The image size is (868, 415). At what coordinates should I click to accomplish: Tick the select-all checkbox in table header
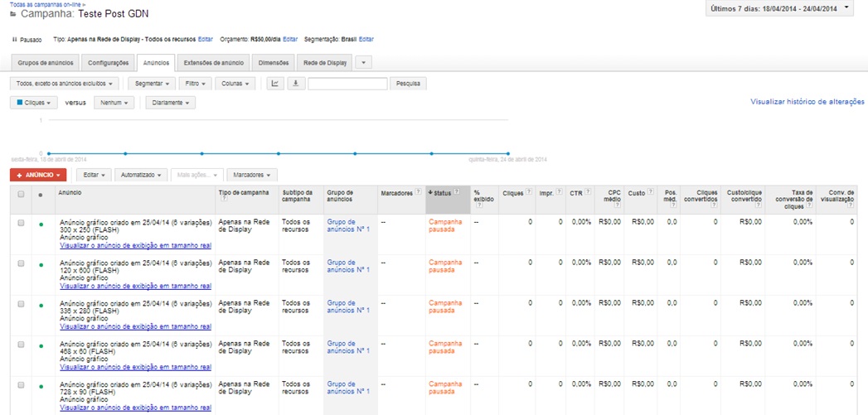(x=21, y=194)
